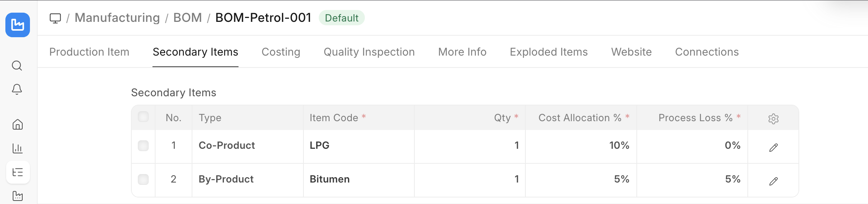868x204 pixels.
Task: Switch to the Costing tab
Action: click(x=281, y=52)
